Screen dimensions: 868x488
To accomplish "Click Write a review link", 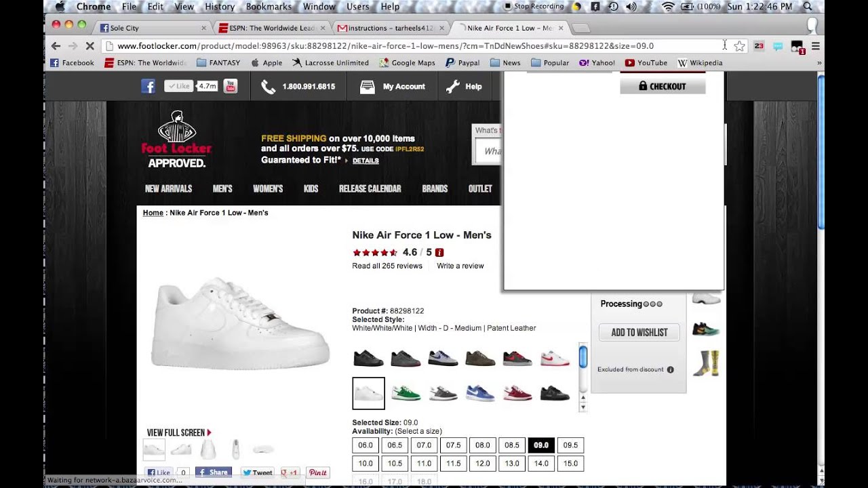I will pos(460,266).
